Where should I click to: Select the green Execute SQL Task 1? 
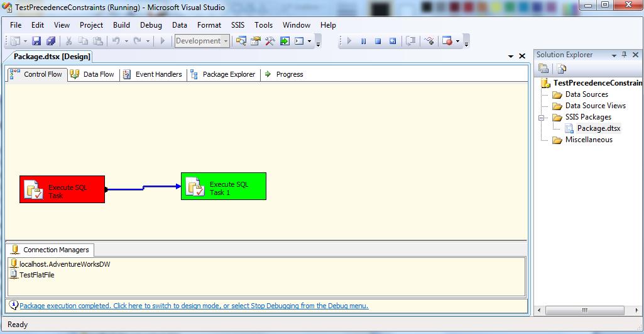[x=224, y=187]
